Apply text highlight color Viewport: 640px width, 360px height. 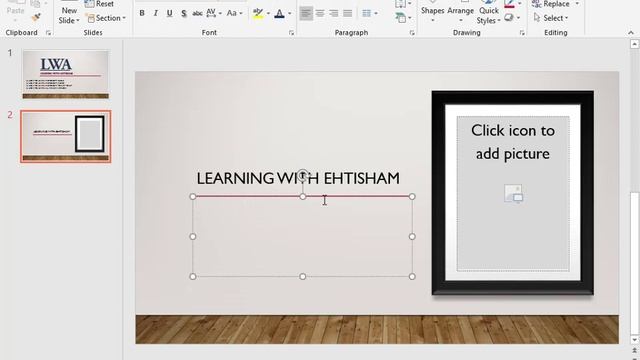coord(258,13)
